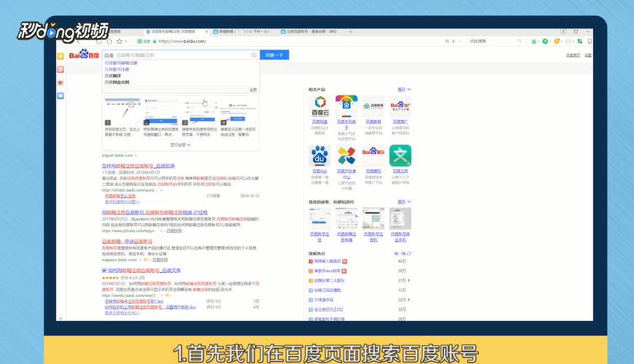Click the magnifier icon in quick search field

pos(519,42)
